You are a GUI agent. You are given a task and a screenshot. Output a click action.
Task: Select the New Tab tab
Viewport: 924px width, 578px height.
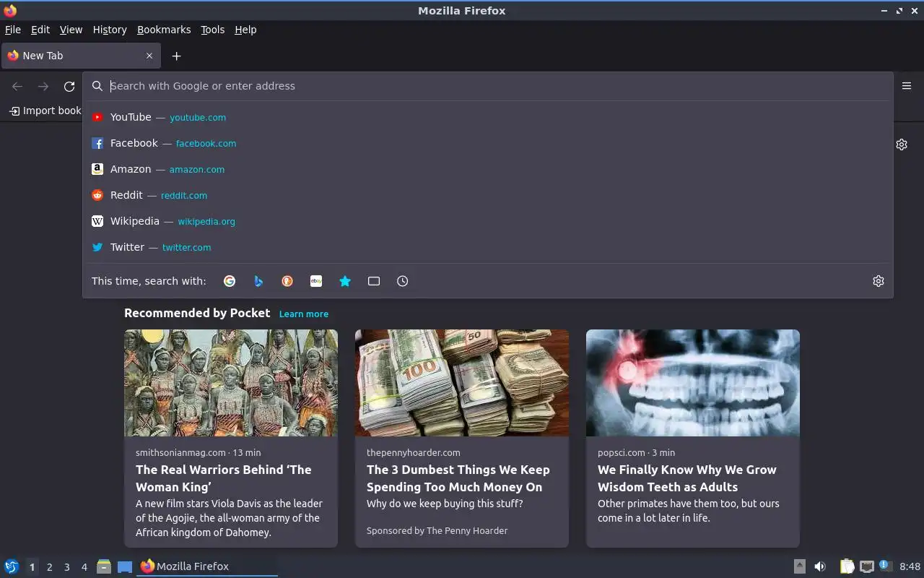click(x=82, y=56)
